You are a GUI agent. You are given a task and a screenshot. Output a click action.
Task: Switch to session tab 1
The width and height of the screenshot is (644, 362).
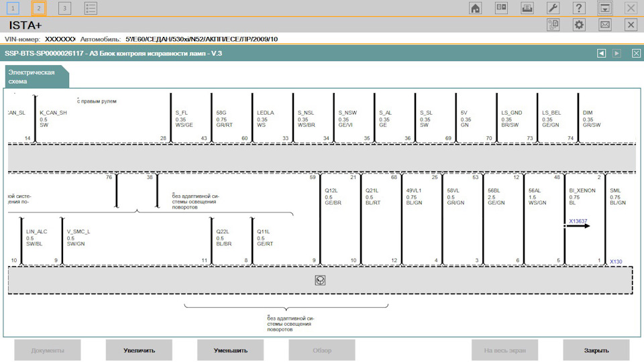(13, 8)
